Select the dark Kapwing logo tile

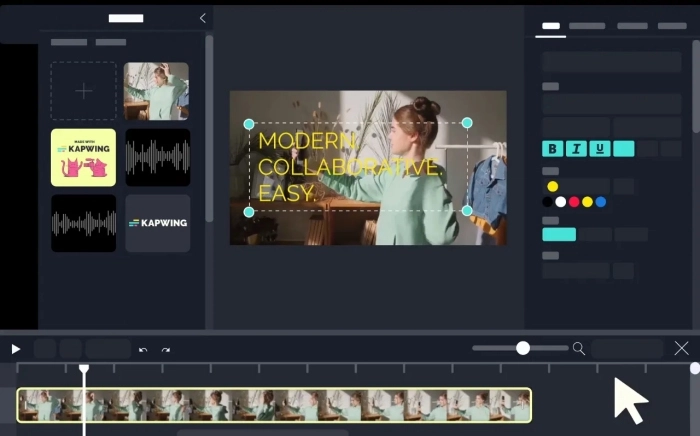point(157,223)
